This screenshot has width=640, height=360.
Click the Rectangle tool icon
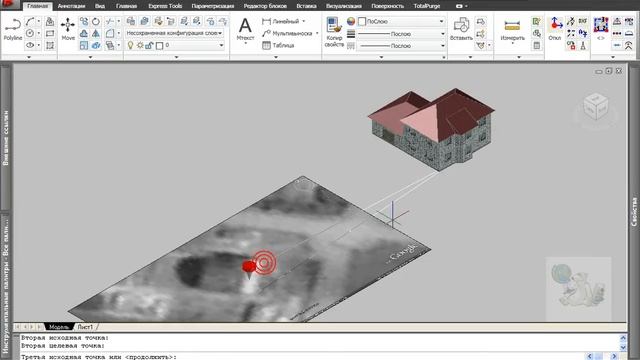(x=50, y=33)
